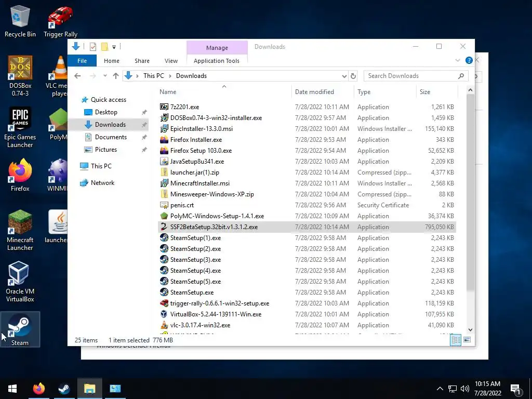The image size is (532, 399).
Task: Open the Home ribbon tab
Action: point(112,61)
